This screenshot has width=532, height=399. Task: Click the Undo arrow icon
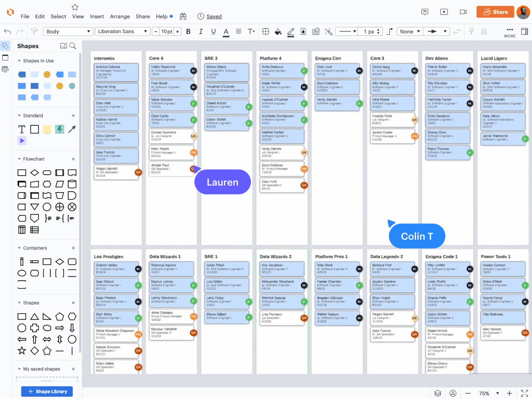7,32
